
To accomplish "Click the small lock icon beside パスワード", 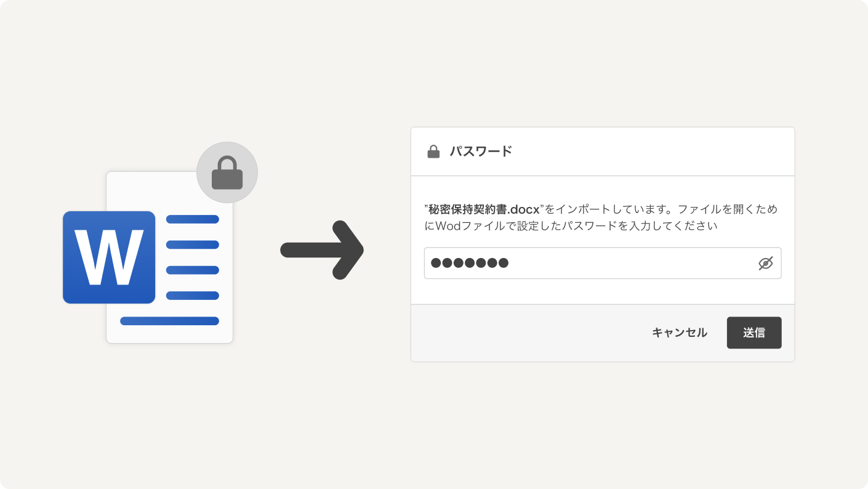I will point(433,152).
